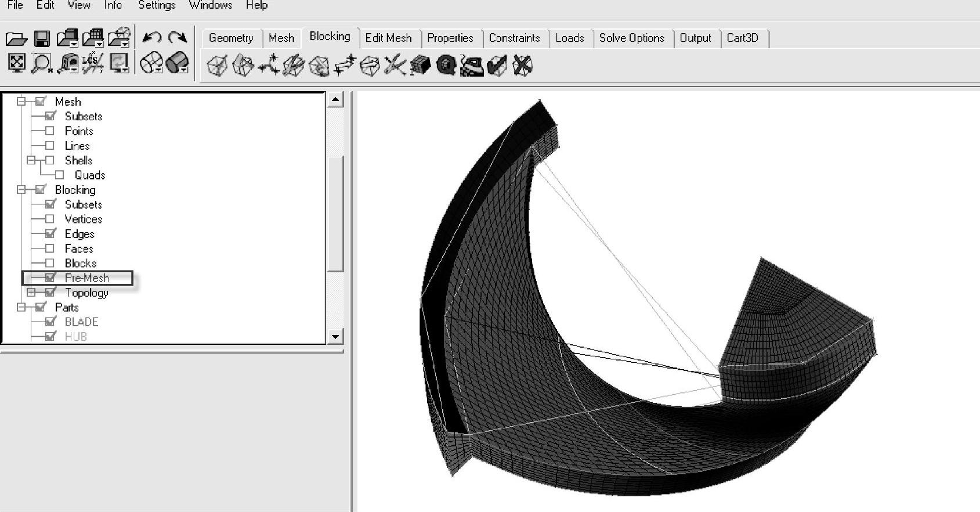Toggle the Topology checkbox
This screenshot has height=512, width=980.
point(50,292)
